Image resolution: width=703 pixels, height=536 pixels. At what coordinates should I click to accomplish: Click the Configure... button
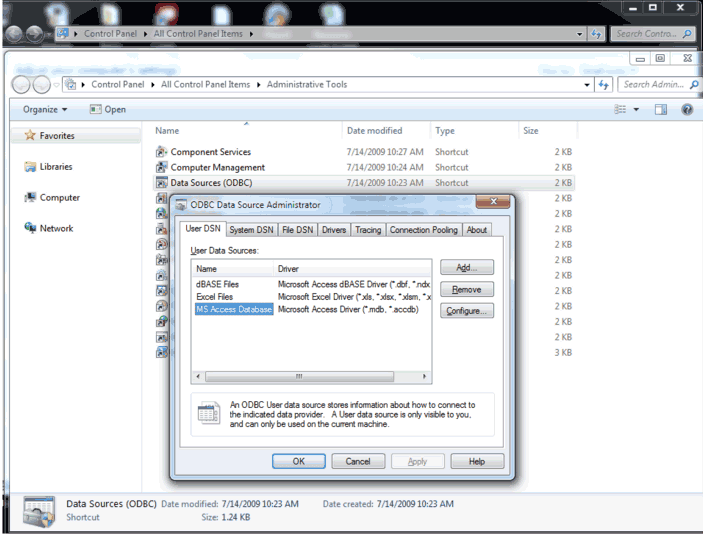[x=467, y=311]
